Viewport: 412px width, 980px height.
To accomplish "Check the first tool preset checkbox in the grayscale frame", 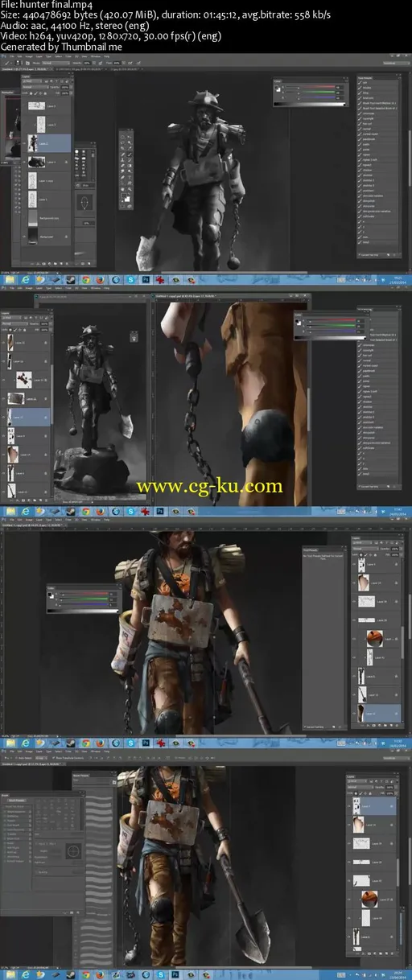I will coord(360,82).
